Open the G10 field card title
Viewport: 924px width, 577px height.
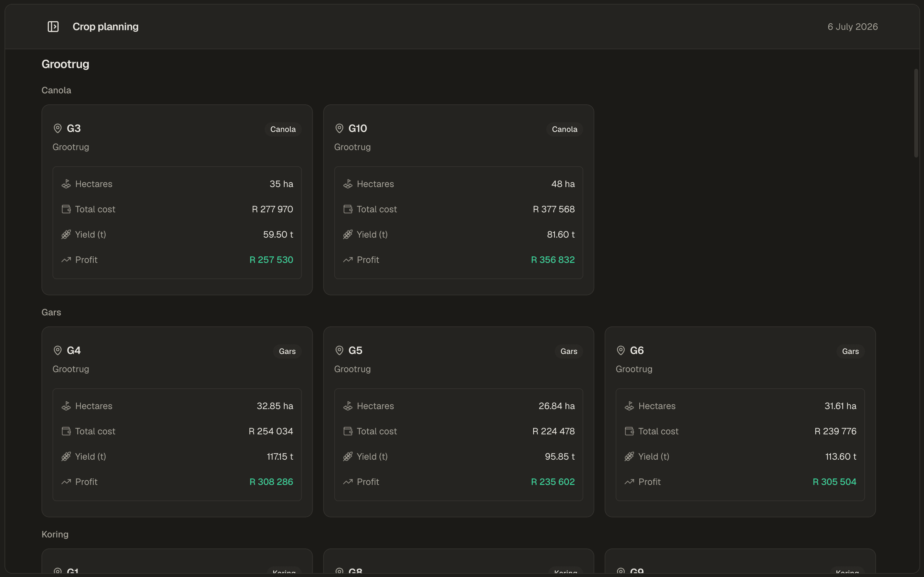pos(358,129)
